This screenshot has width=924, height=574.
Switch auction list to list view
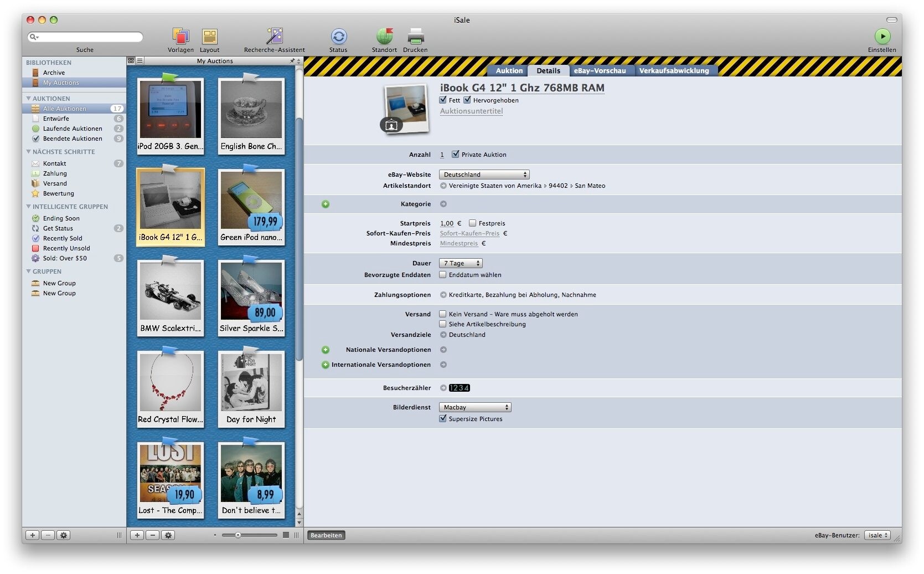pyautogui.click(x=140, y=60)
